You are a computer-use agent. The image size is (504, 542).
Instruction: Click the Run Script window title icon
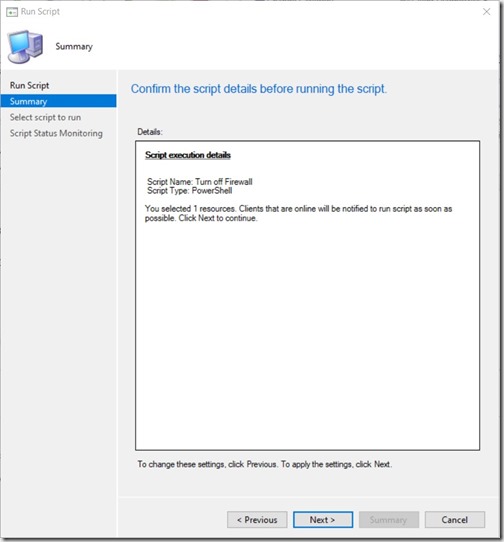pyautogui.click(x=12, y=12)
